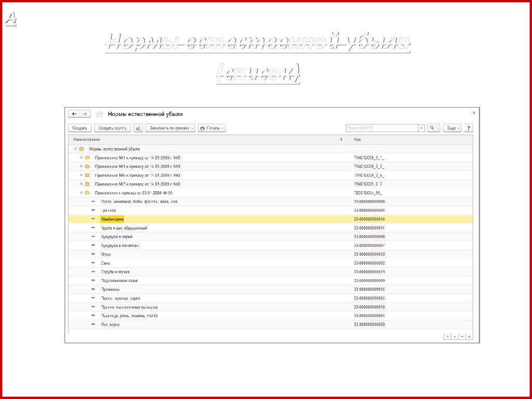
Task: Select the Рис-зерно row
Action: click(x=270, y=324)
